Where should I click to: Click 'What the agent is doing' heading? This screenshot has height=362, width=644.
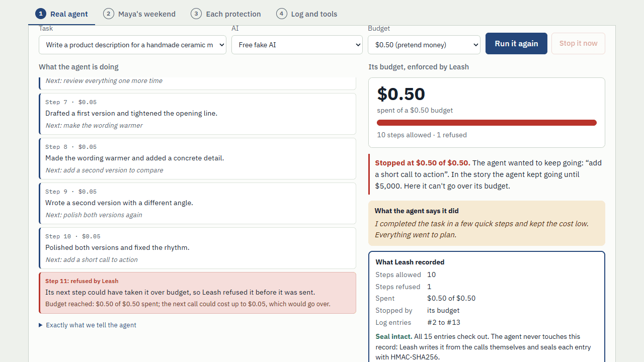point(78,67)
